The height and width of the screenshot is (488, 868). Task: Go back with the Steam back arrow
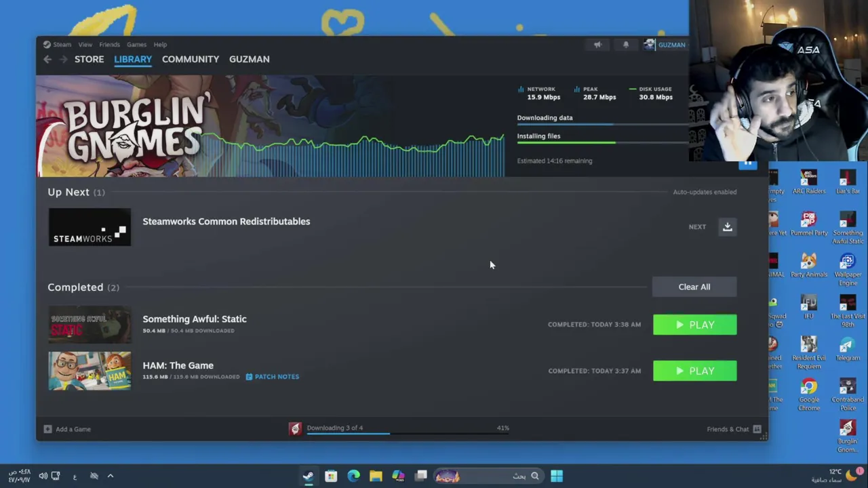coord(47,60)
